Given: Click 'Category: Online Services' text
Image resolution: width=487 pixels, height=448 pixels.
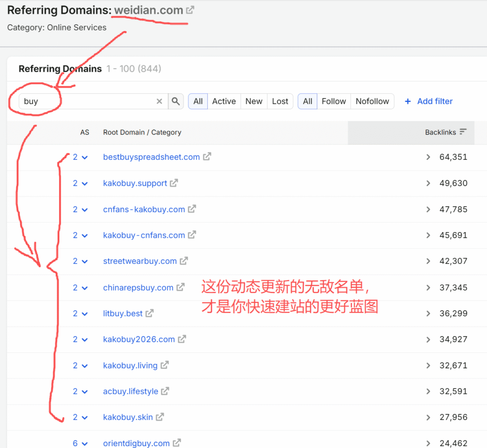Looking at the screenshot, I should coord(57,27).
